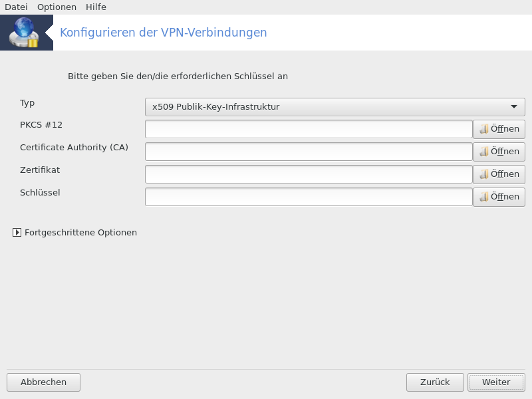Click the folder icon beside PKCS #12
Screen dimensions: 532x399
tap(484, 129)
